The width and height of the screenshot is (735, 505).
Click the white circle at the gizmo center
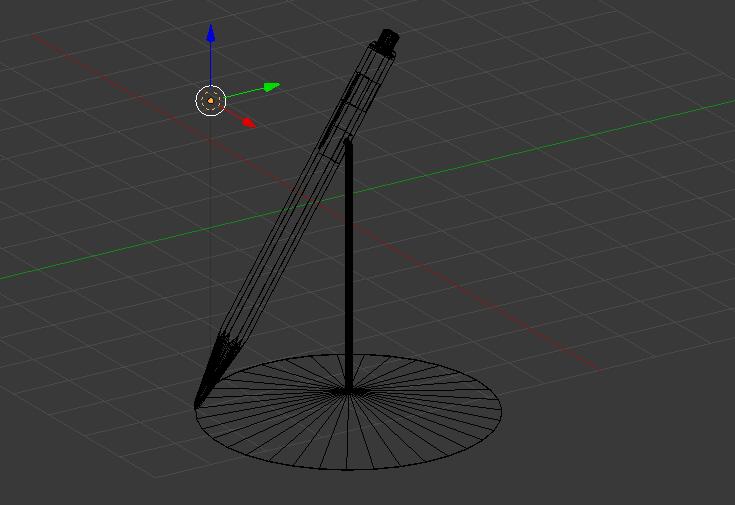[210, 100]
